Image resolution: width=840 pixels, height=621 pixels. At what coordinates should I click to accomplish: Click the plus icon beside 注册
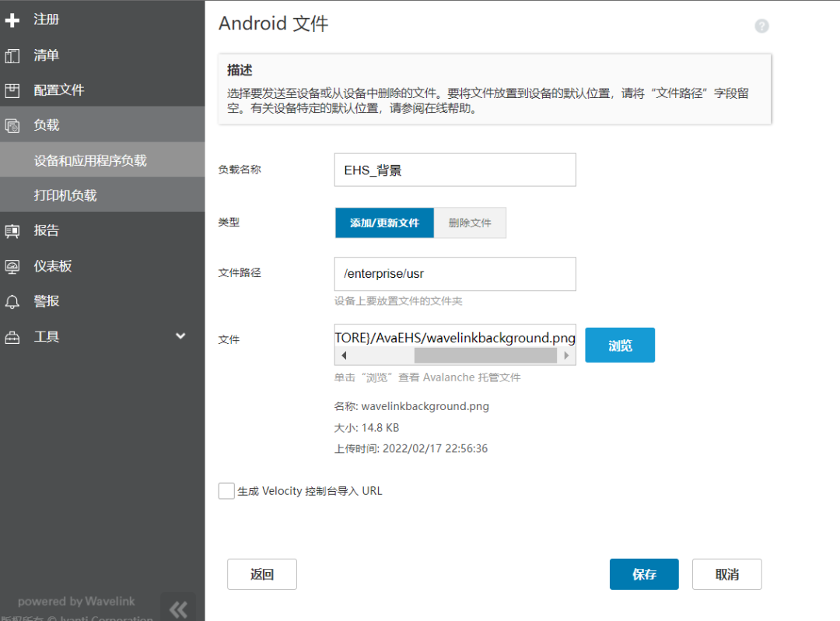click(x=12, y=20)
